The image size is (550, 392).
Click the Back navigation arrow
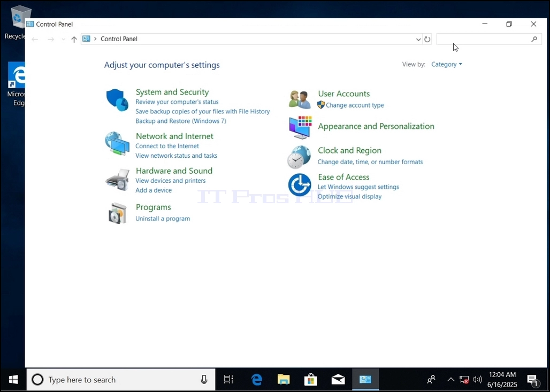35,39
